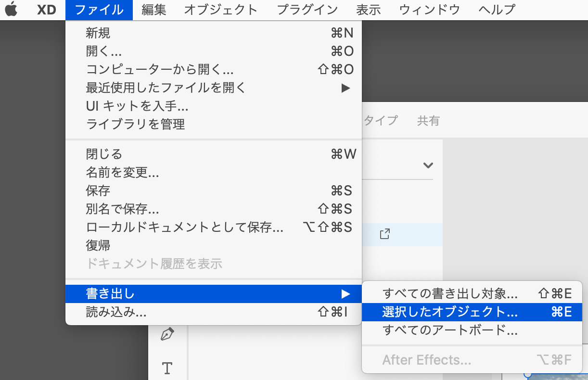The width and height of the screenshot is (588, 380).
Task: Select the Pen tool in toolbar
Action: (x=167, y=334)
